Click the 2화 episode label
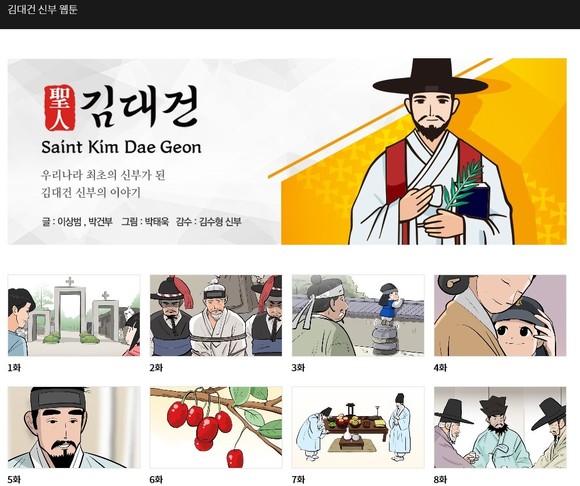The height and width of the screenshot is (486, 580). pyautogui.click(x=156, y=368)
